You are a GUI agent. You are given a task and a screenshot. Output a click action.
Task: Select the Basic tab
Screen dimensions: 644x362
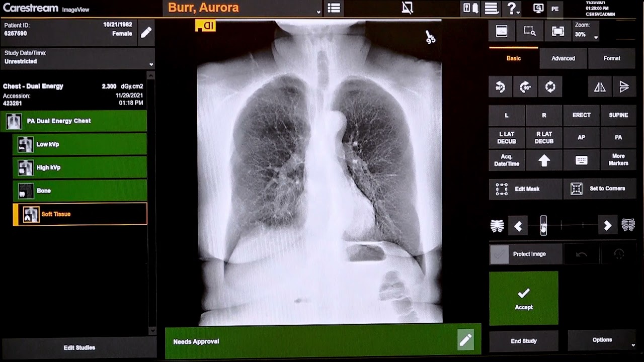tap(514, 58)
